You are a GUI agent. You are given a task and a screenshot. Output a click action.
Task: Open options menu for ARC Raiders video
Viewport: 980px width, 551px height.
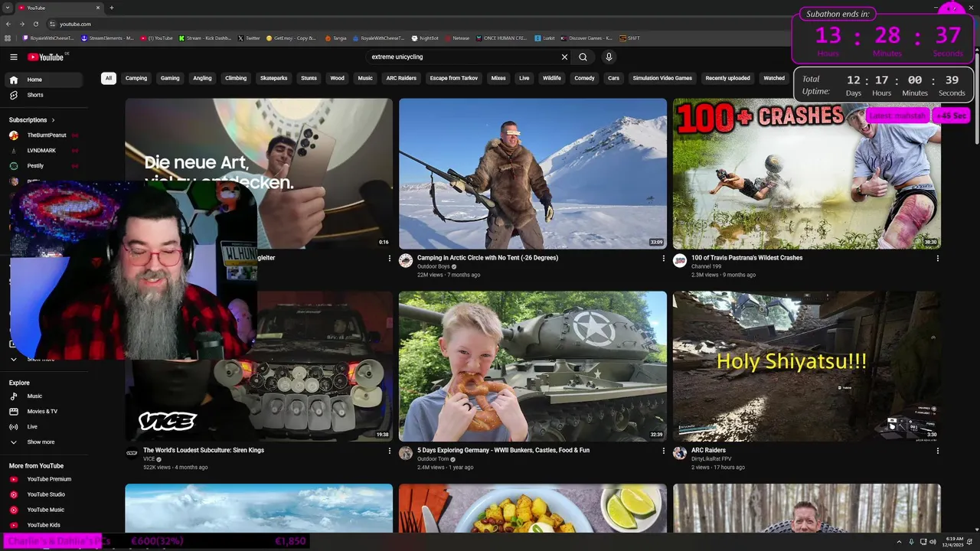[x=938, y=451]
